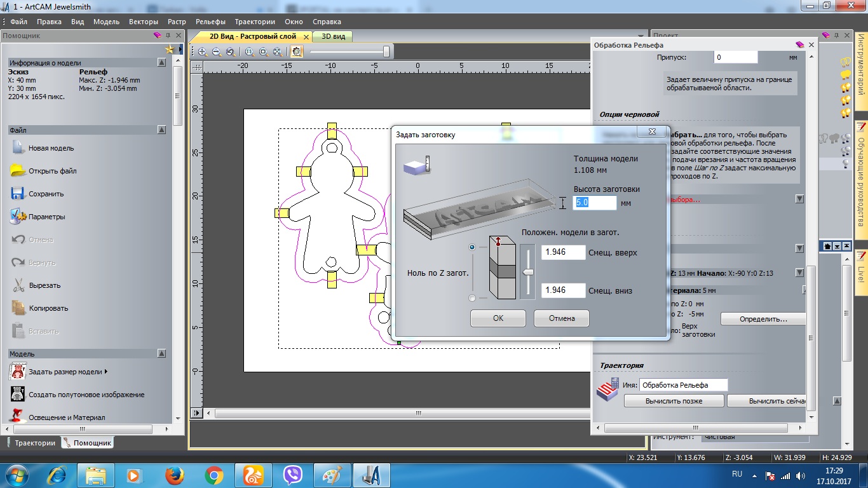Open Viber from the taskbar
Image resolution: width=868 pixels, height=488 pixels.
(x=292, y=475)
